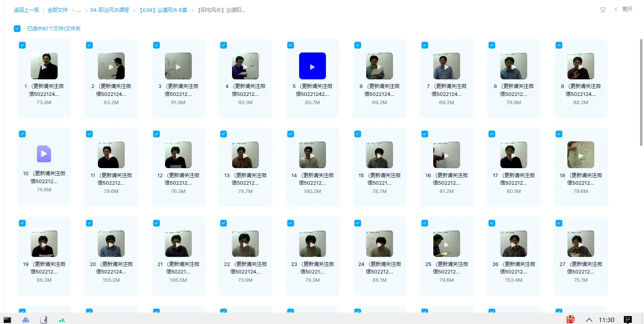Show hidden tray icons chevron
The width and height of the screenshot is (644, 324).
(x=589, y=320)
